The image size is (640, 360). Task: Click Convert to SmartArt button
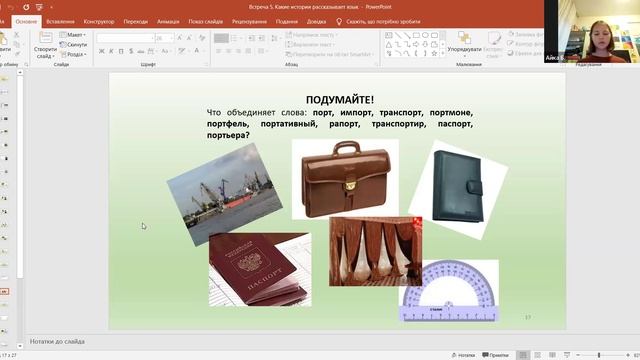tap(330, 54)
